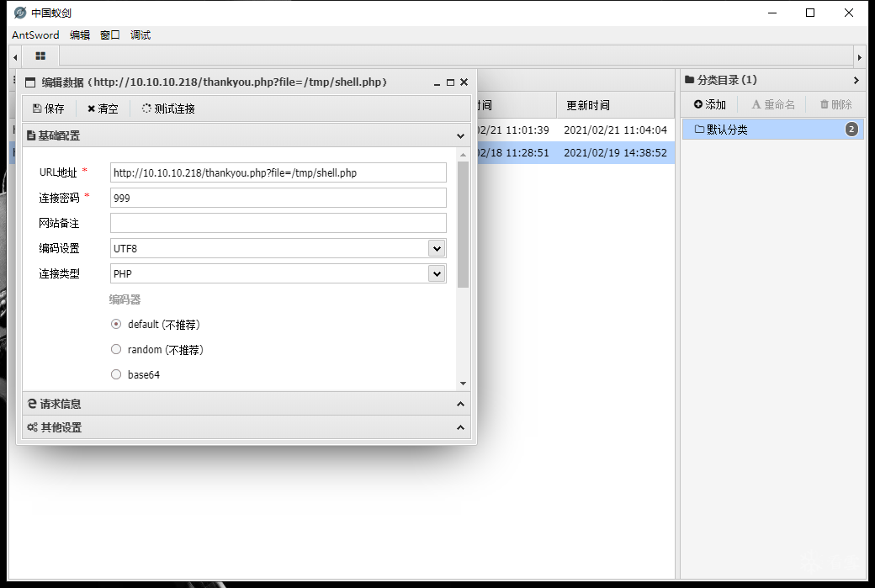Click the 基础配置 document icon
Screen dimensions: 875x588
(x=31, y=135)
